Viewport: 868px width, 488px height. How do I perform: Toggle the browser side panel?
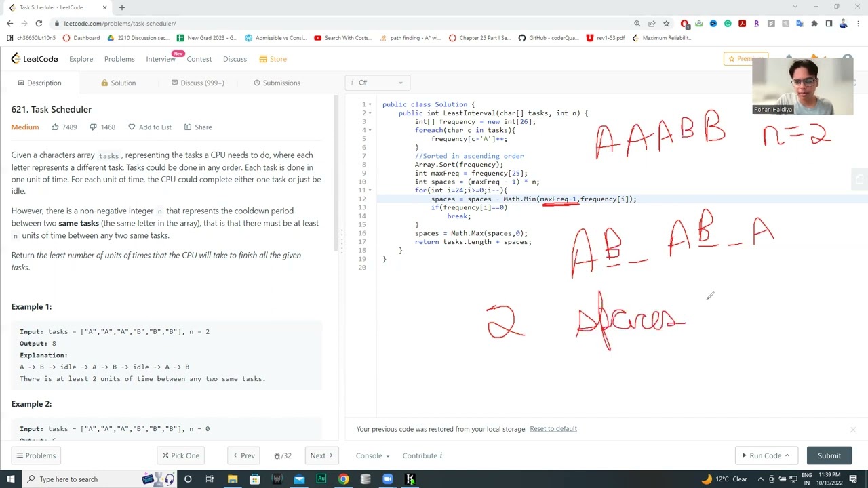pyautogui.click(x=829, y=23)
